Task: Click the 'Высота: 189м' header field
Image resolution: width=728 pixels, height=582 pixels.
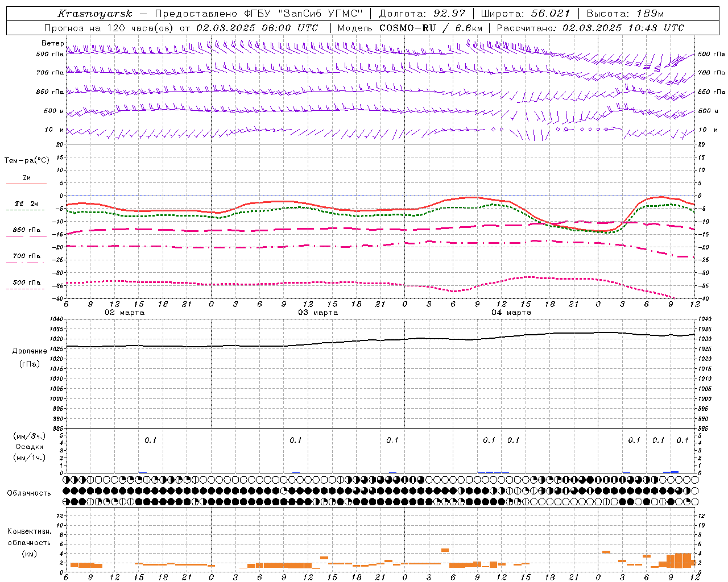Action: [x=625, y=14]
